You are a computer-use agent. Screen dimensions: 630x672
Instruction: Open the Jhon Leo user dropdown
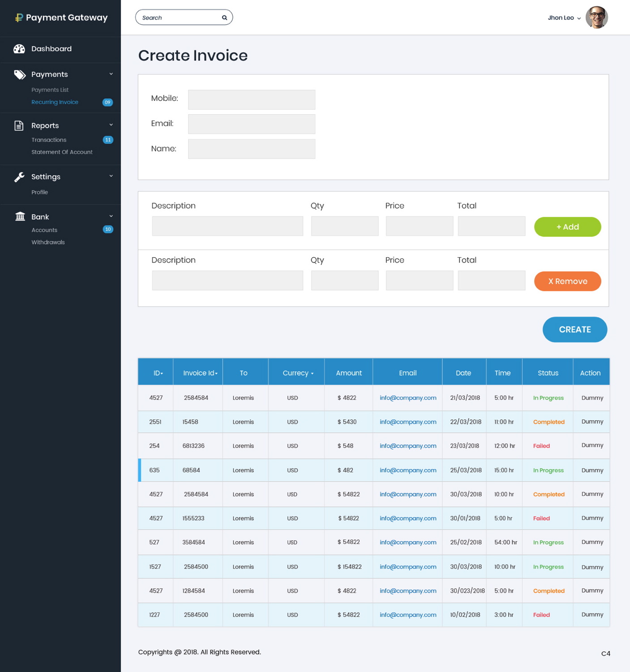[x=564, y=18]
